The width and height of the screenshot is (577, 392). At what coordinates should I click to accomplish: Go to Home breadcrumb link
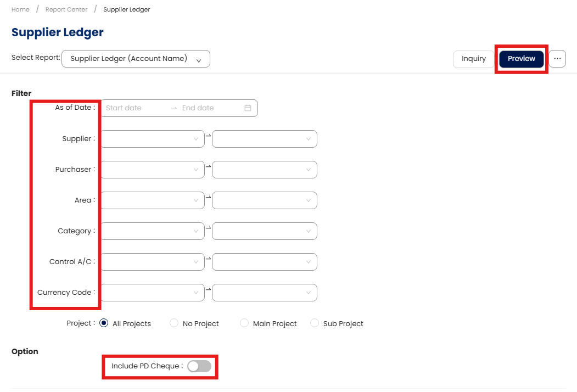pos(20,9)
